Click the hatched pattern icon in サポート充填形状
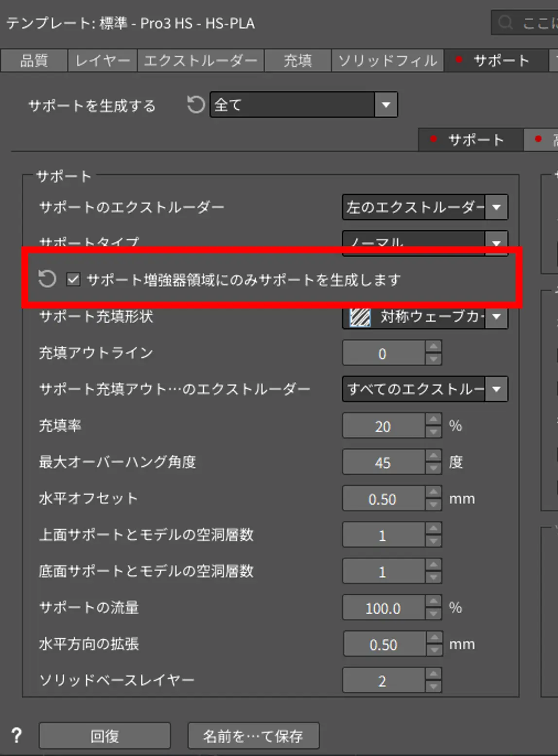558x756 pixels. click(x=360, y=317)
